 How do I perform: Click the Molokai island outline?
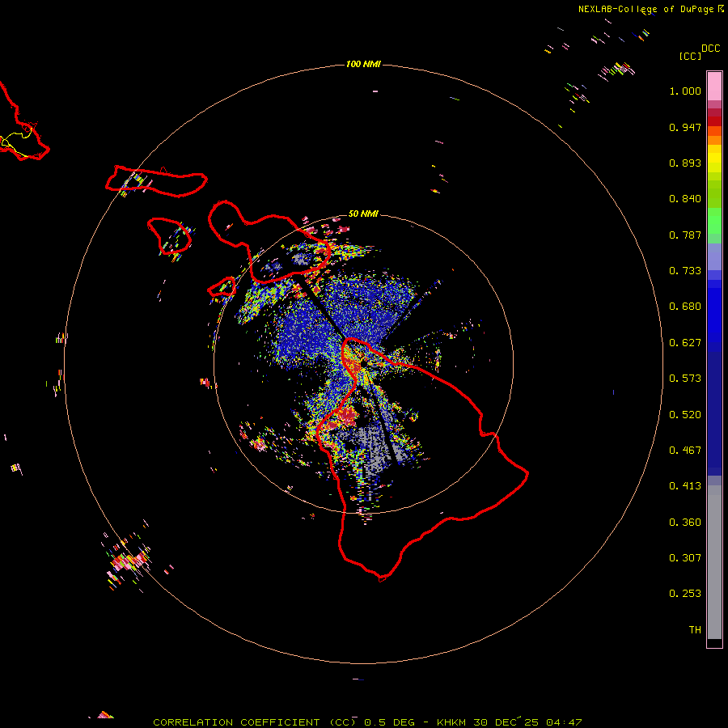tap(156, 181)
